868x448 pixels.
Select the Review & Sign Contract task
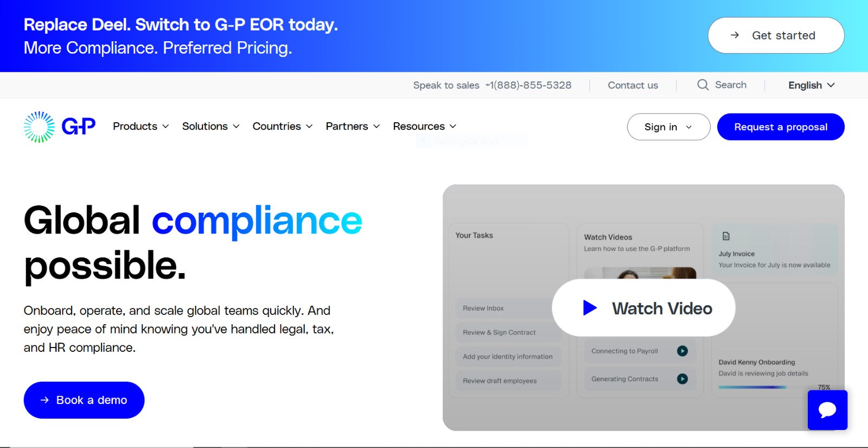(x=508, y=332)
